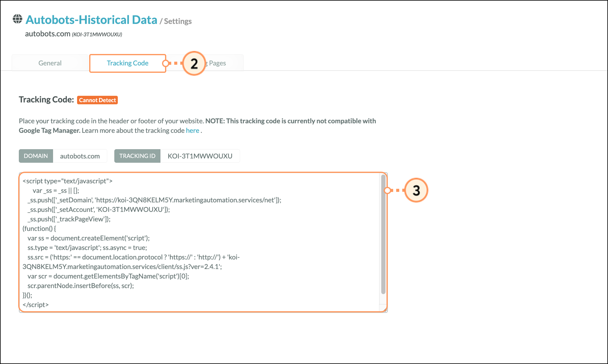The image size is (608, 364).
Task: Click the DOMAIN label
Action: point(36,156)
